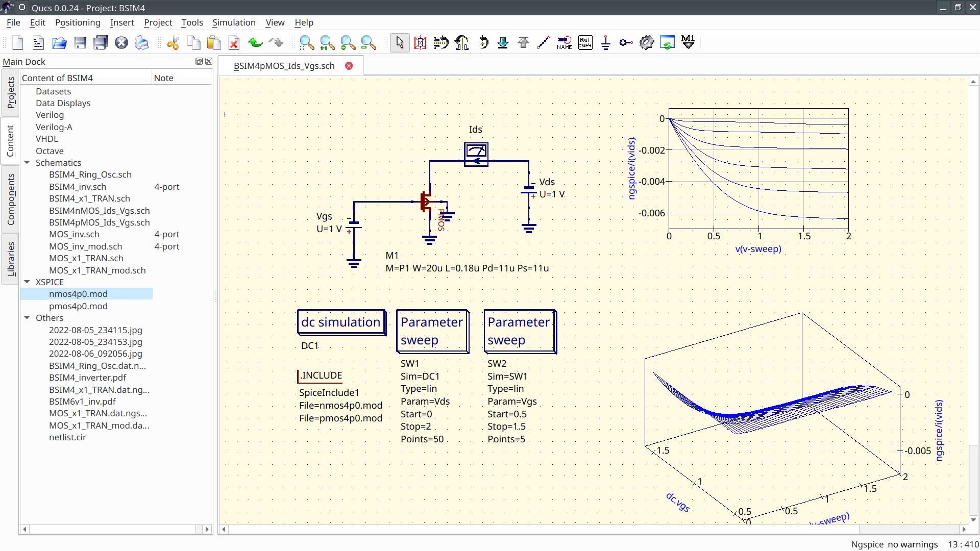Switch to the Components sidebar tab
The image size is (980, 551).
[x=10, y=199]
